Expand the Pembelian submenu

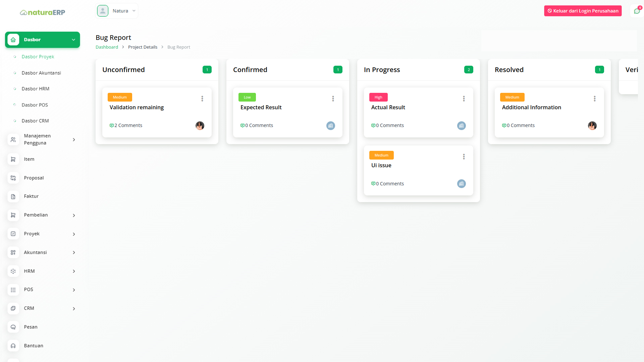74,216
